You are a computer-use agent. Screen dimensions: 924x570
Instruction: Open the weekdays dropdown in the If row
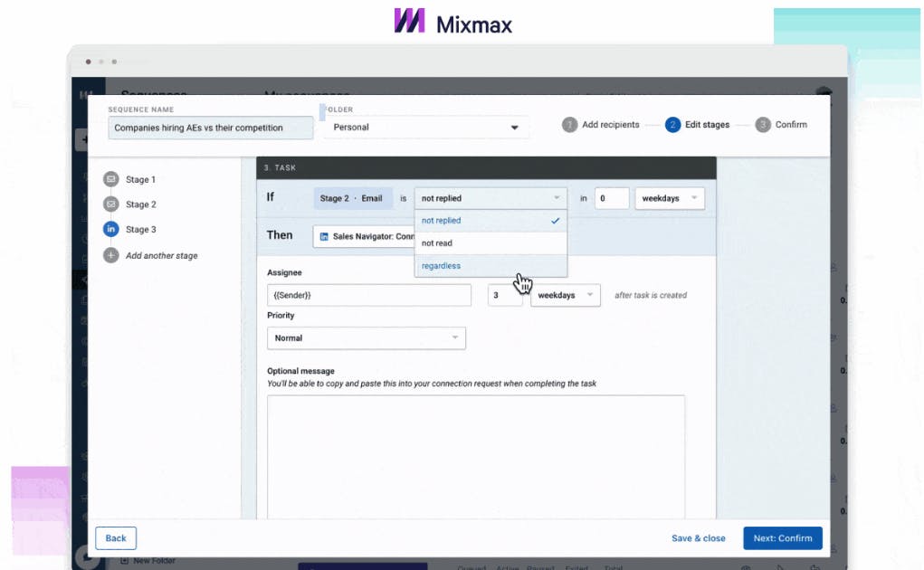(669, 197)
